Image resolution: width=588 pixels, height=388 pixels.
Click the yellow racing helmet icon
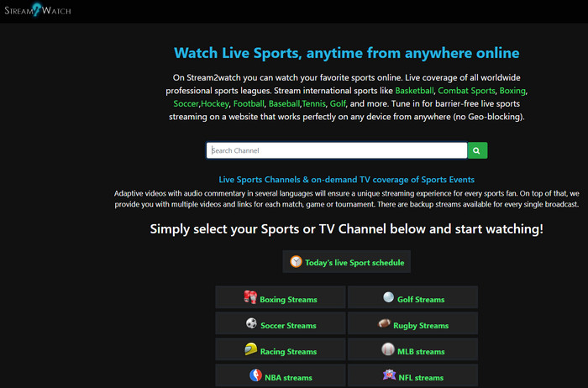tap(250, 349)
